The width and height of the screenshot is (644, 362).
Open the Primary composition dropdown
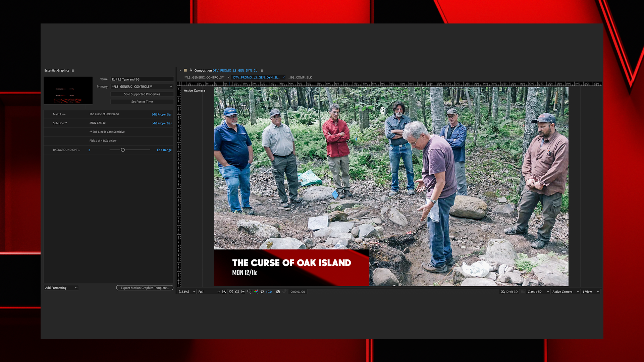[x=142, y=86]
